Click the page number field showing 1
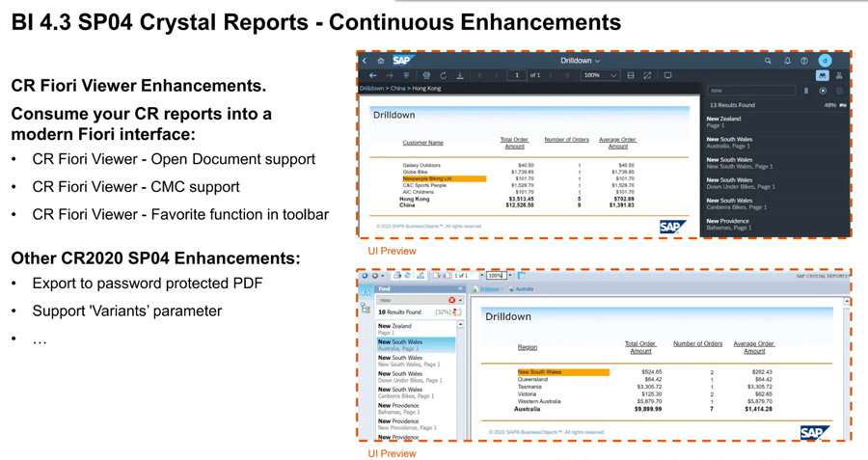The height and width of the screenshot is (460, 868). 517,75
